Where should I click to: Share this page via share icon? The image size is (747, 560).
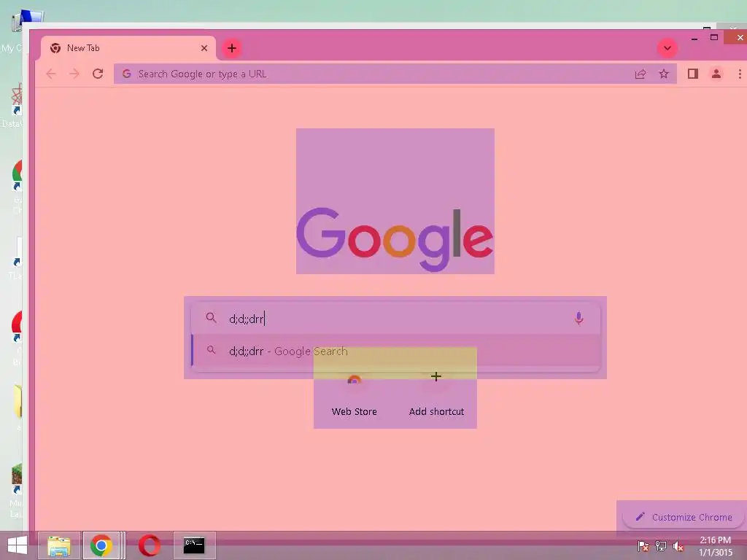click(x=640, y=74)
